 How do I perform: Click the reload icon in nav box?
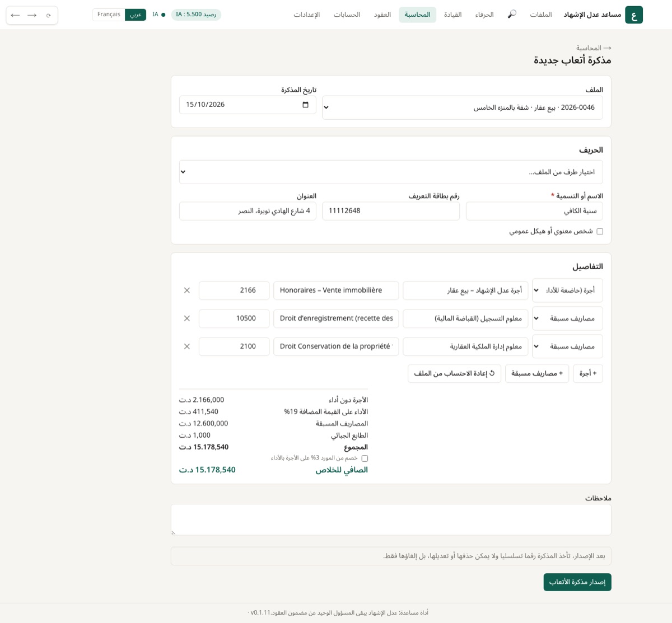coord(49,15)
